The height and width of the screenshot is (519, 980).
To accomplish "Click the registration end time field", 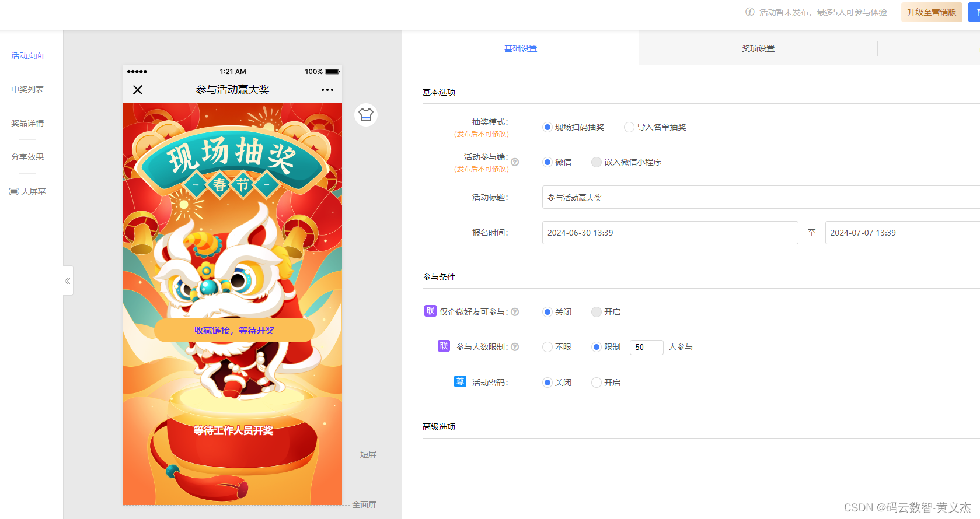I will pyautogui.click(x=902, y=233).
